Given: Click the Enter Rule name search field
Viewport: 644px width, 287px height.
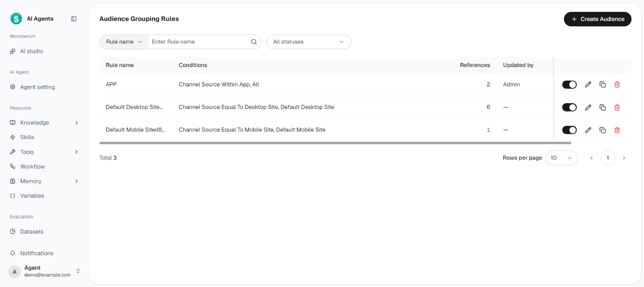Looking at the screenshot, I should pyautogui.click(x=200, y=42).
